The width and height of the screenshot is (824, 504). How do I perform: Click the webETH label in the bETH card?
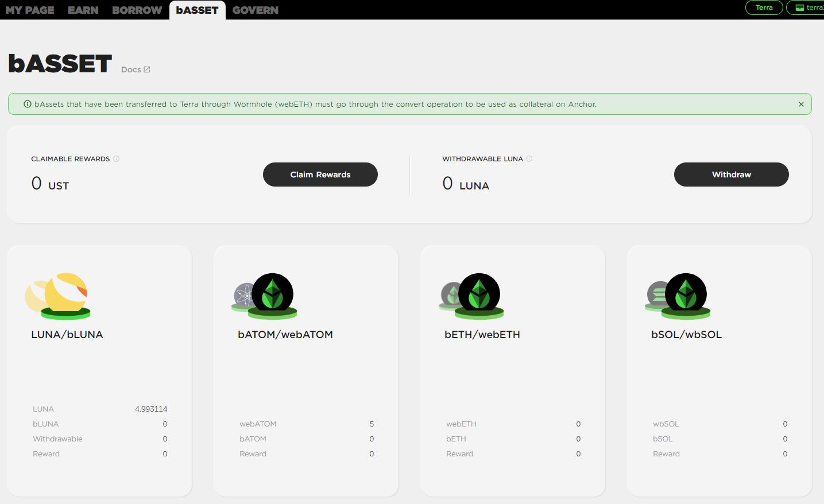(x=462, y=424)
